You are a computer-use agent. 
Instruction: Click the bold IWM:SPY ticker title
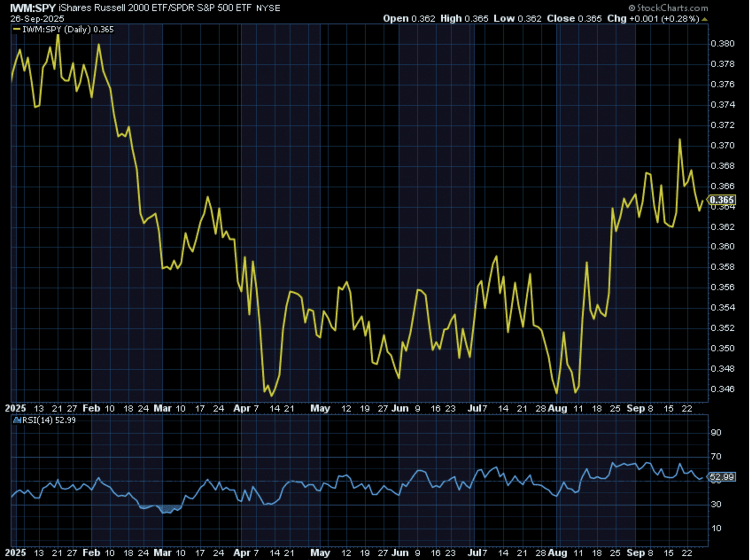[x=33, y=8]
